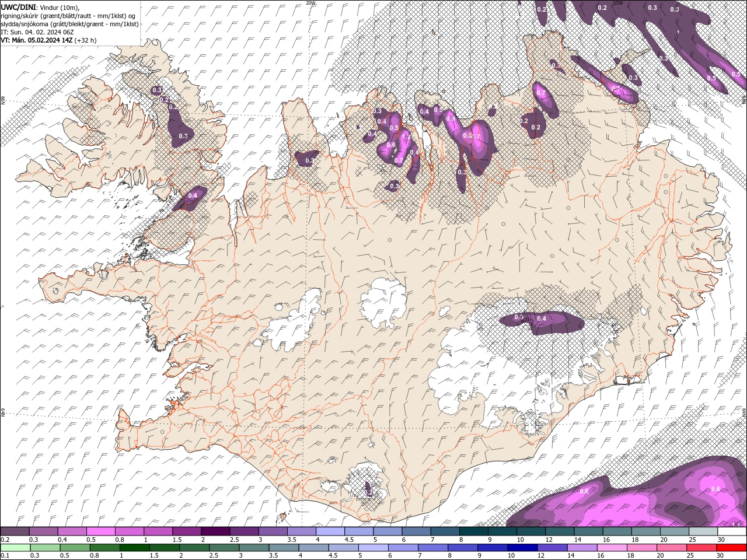The height and width of the screenshot is (560, 747).
Task: Pick the top-row legend swatch starting at 18
Action: coord(645,531)
